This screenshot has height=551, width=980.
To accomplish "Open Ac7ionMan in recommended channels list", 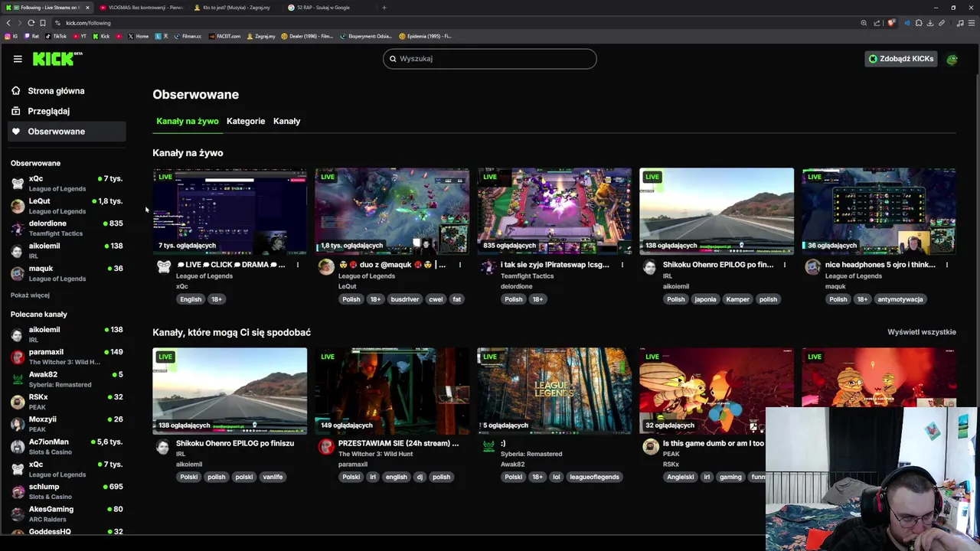I will [x=67, y=446].
